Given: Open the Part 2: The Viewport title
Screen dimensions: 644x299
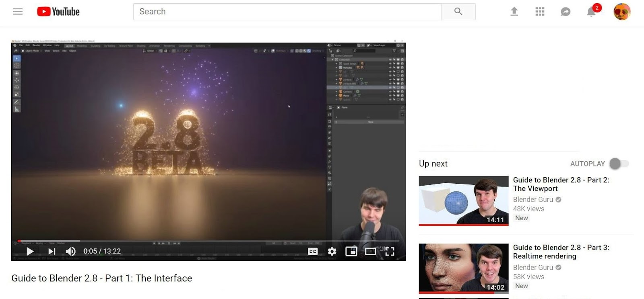Looking at the screenshot, I should pos(561,184).
